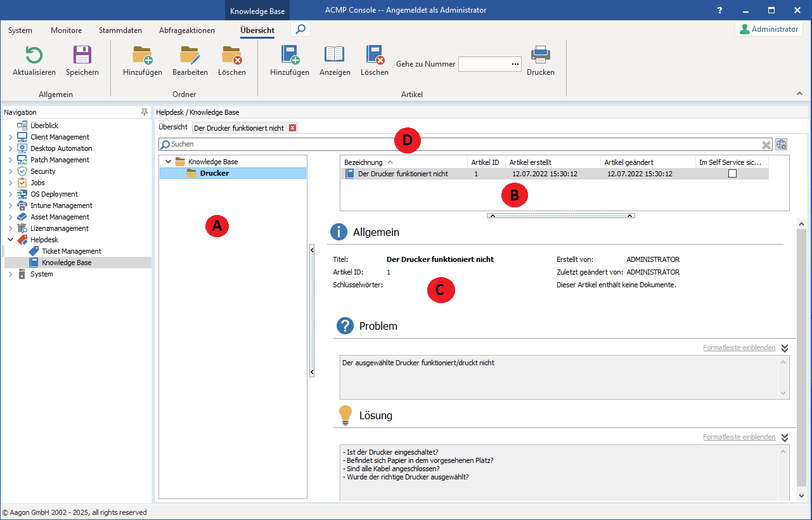Screen dimensions: 812x520
Task: Expand the Client Management tree node
Action: pyautogui.click(x=10, y=137)
